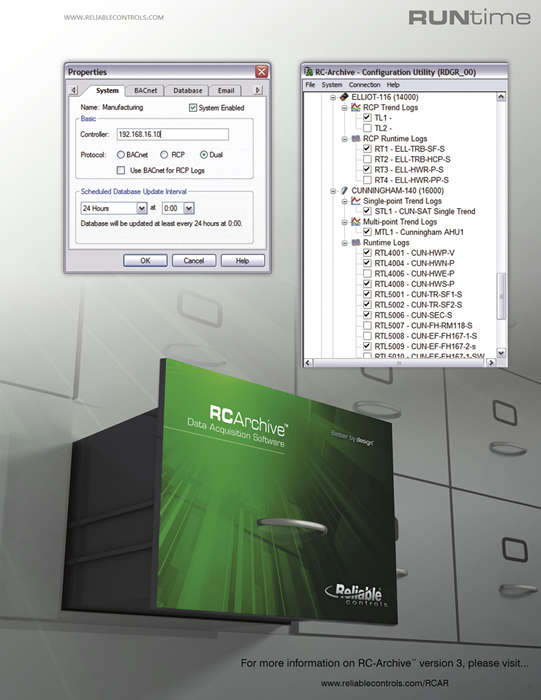Click the horizontal scrollbar left arrow
Viewport: 541px width, 700px height.
pyautogui.click(x=308, y=362)
